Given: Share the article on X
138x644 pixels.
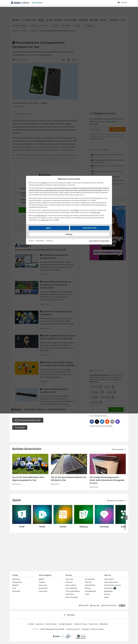Looking at the screenshot, I should (97, 421).
